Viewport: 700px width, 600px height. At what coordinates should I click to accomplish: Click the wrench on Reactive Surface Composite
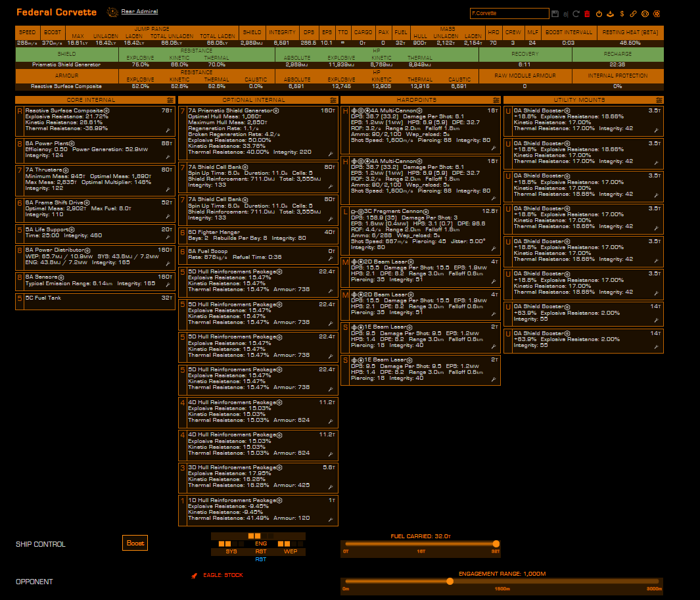[168, 130]
